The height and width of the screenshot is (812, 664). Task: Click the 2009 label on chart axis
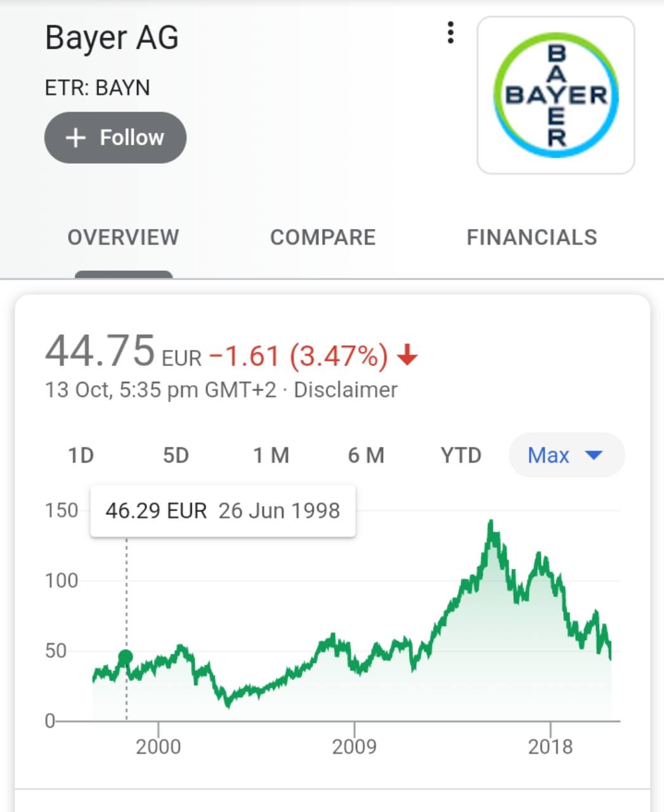click(x=354, y=747)
